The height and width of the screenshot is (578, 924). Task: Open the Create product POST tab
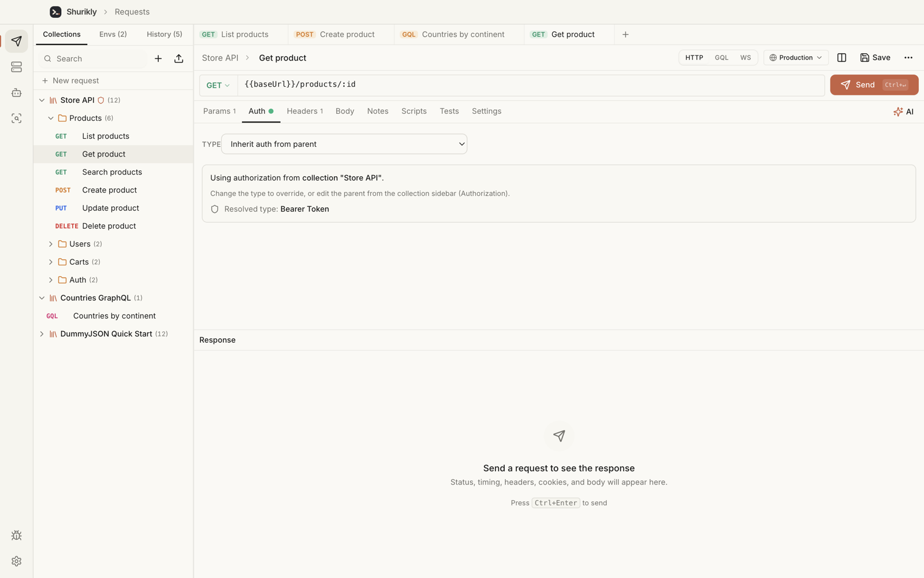point(335,35)
